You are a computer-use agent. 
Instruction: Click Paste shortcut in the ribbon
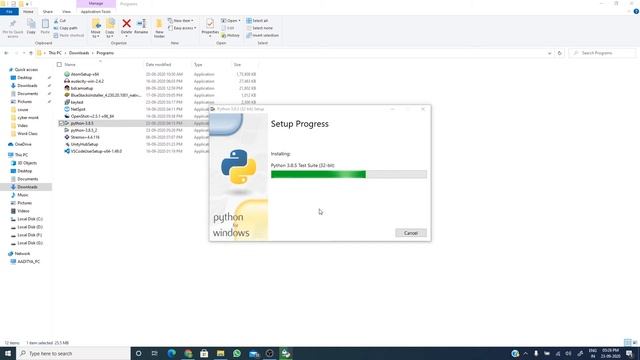click(69, 36)
